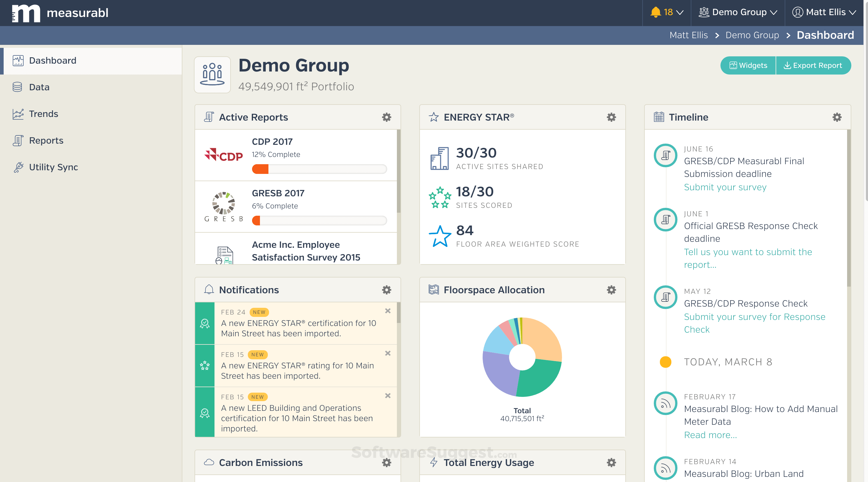Open the Timeline widget settings gear
This screenshot has width=868, height=482.
[837, 117]
